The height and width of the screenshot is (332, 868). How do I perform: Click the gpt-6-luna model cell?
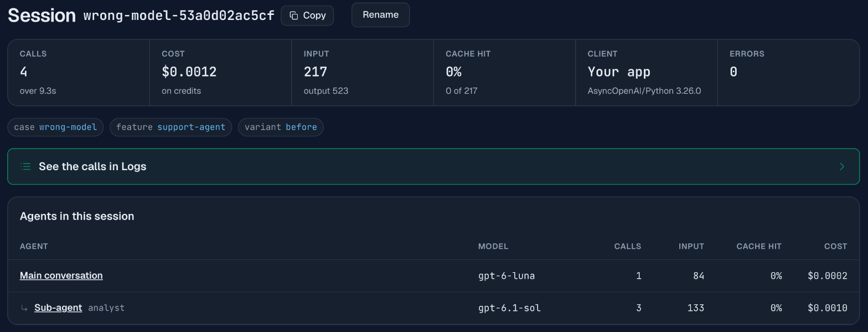tap(507, 275)
